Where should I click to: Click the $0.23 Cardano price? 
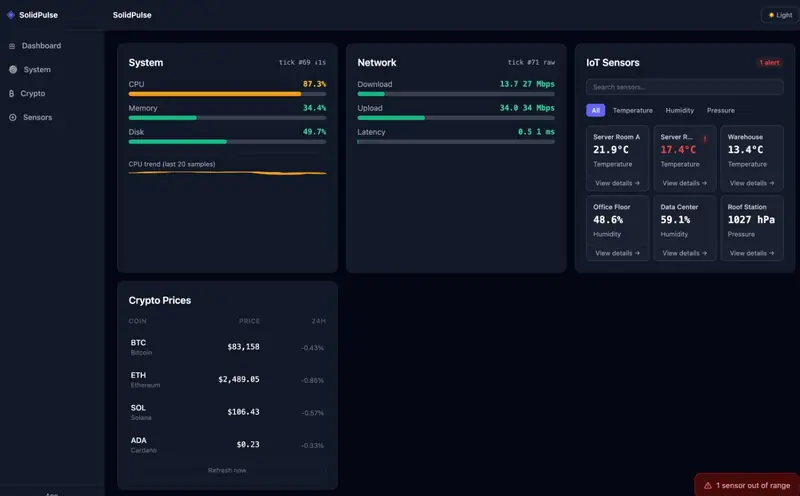(x=248, y=445)
